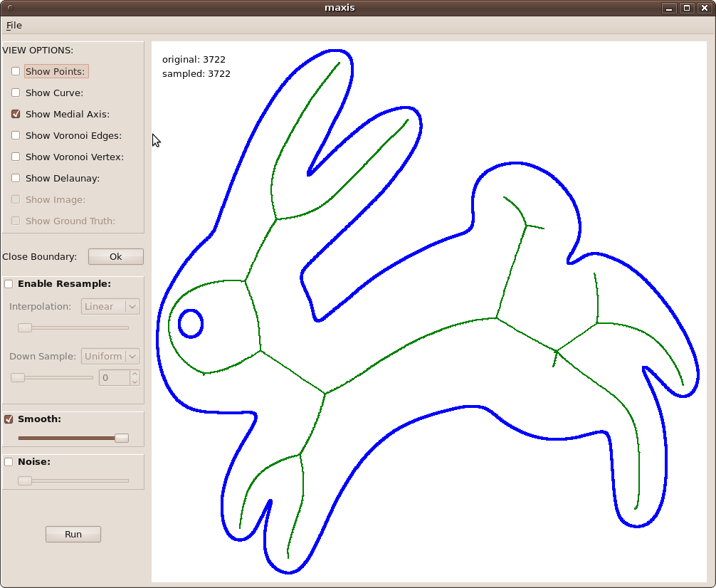Open the File menu
716x588 pixels.
pos(14,26)
